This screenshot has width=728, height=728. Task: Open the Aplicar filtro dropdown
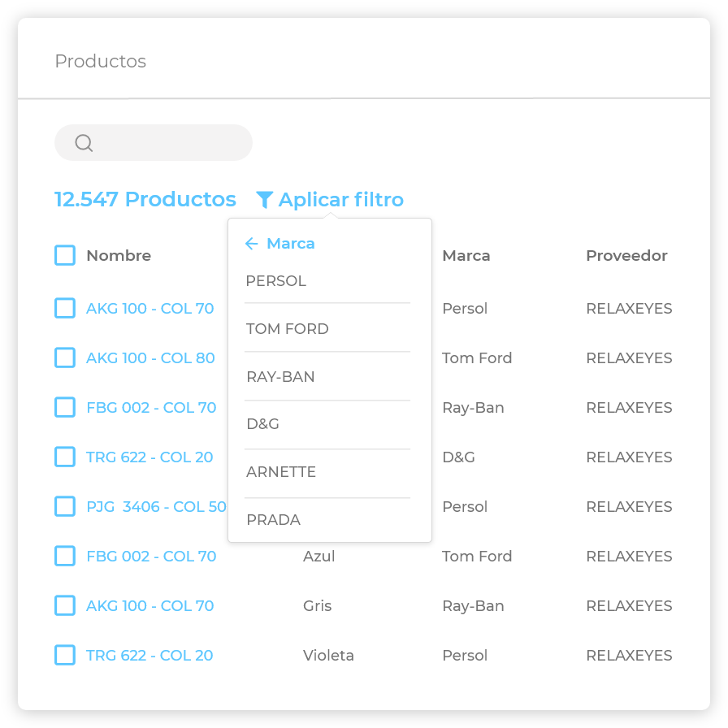pyautogui.click(x=340, y=200)
